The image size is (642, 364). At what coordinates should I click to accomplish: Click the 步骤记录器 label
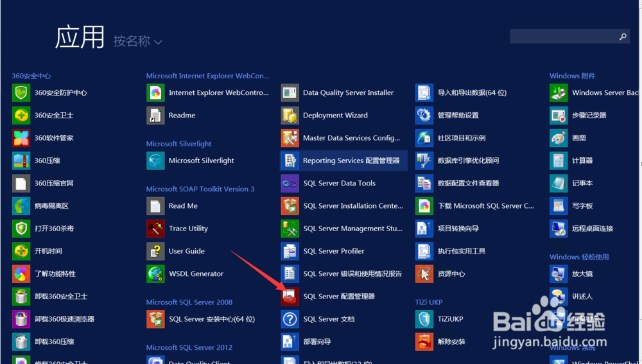click(x=589, y=116)
